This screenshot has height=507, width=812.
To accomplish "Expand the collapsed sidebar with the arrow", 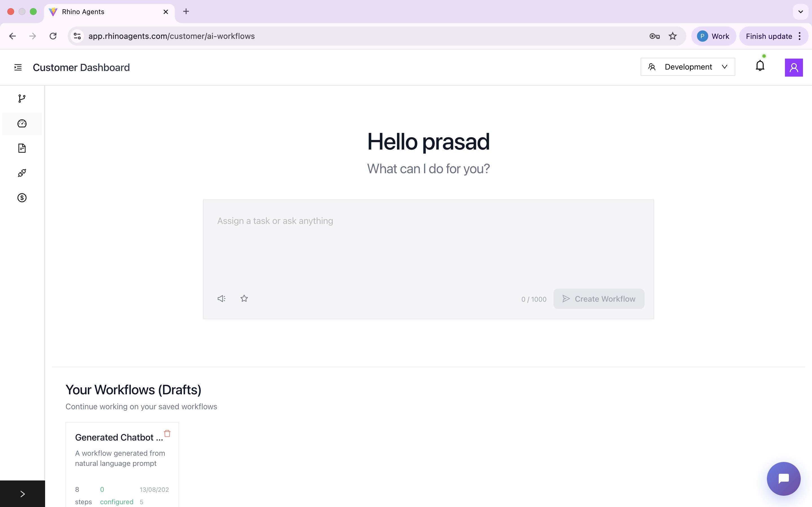I will [22, 493].
